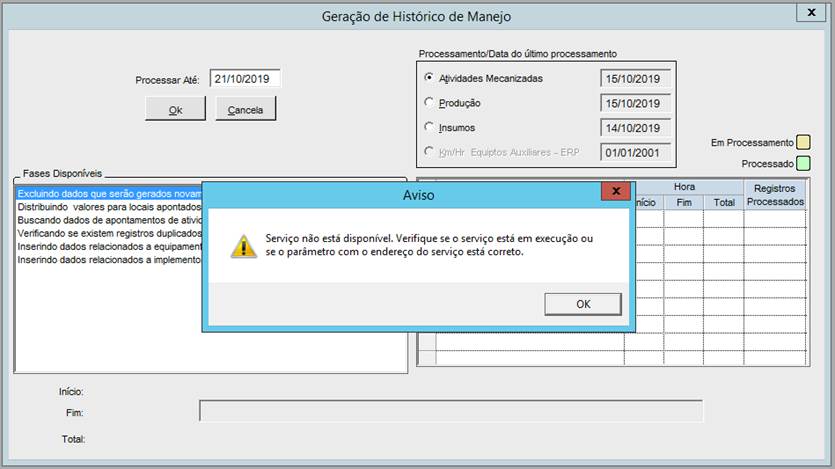Select phase 'Excluindo dados que serão gerados'
This screenshot has width=835, height=469.
coord(109,194)
